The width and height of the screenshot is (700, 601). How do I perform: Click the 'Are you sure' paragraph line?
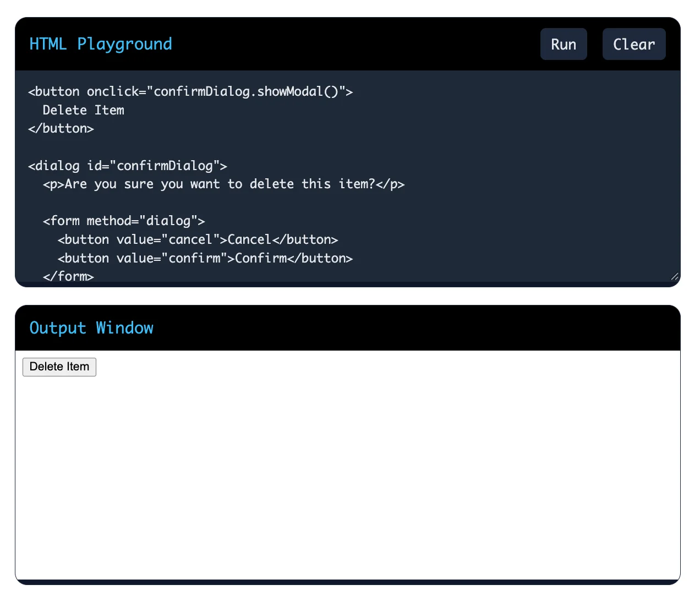click(224, 184)
